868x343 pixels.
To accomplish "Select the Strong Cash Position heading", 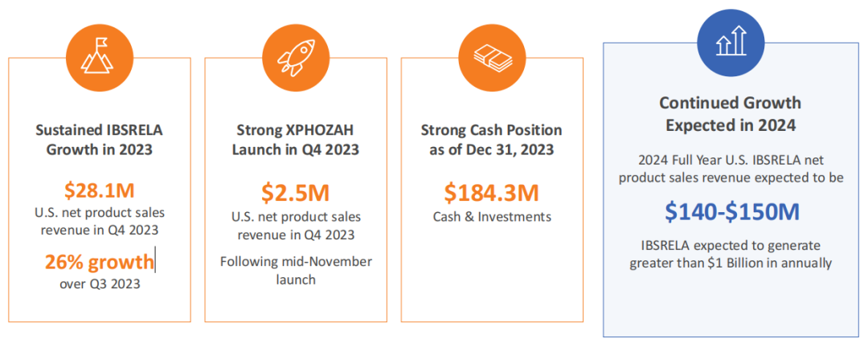I will click(x=492, y=140).
